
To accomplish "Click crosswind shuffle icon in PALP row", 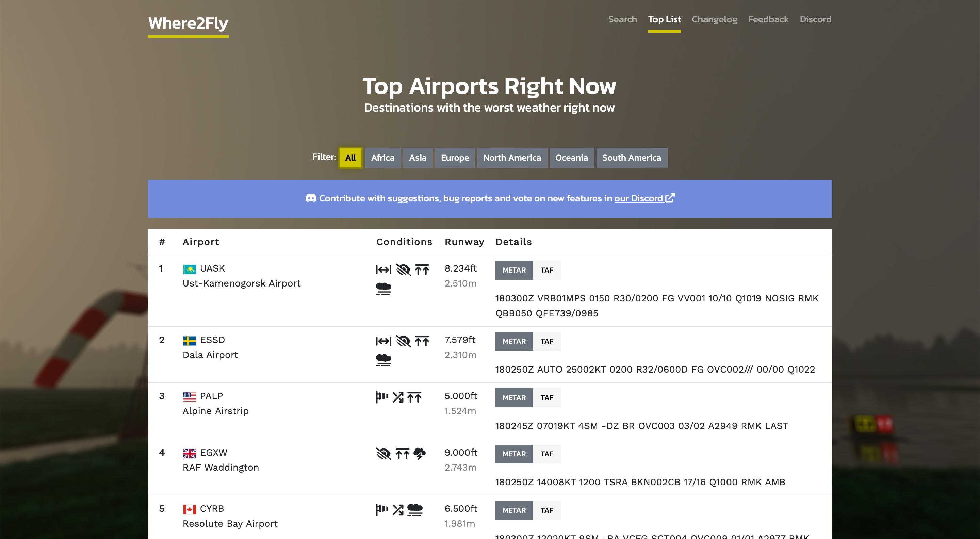I will tap(398, 397).
